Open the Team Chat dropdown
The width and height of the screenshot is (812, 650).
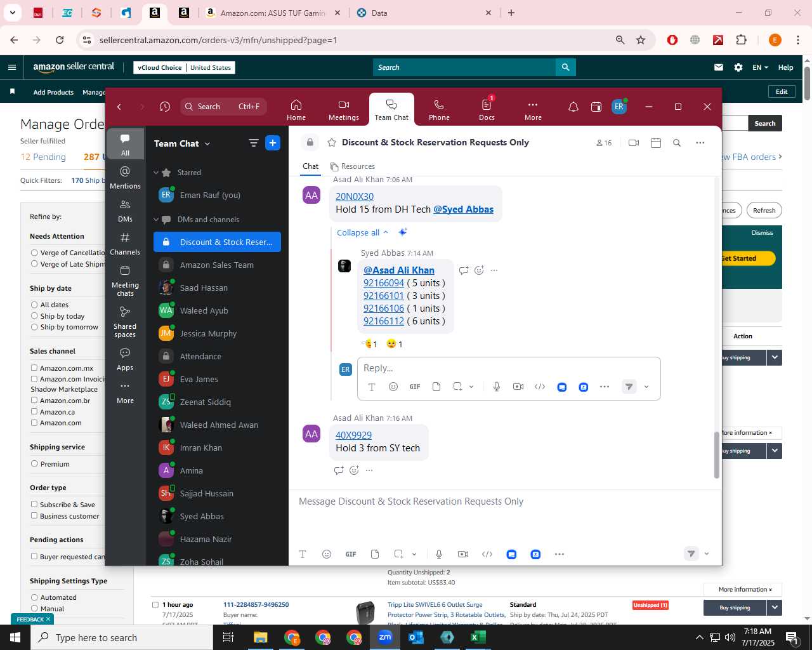click(182, 143)
